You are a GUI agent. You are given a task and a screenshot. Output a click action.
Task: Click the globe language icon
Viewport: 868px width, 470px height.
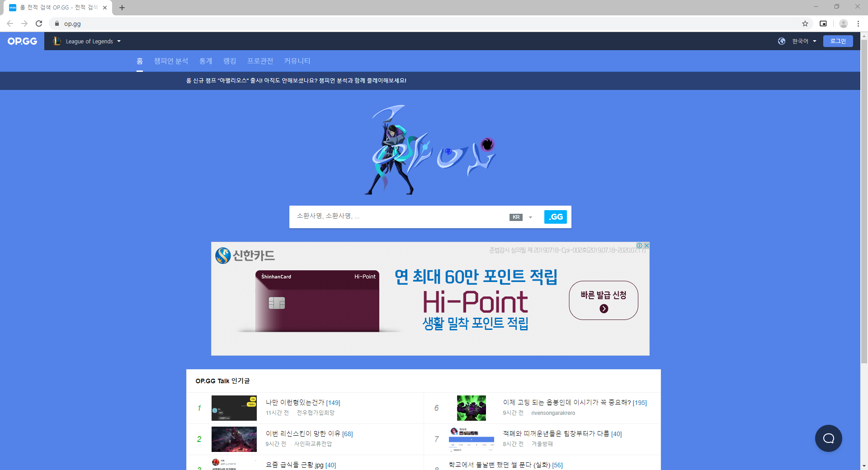[x=782, y=41]
